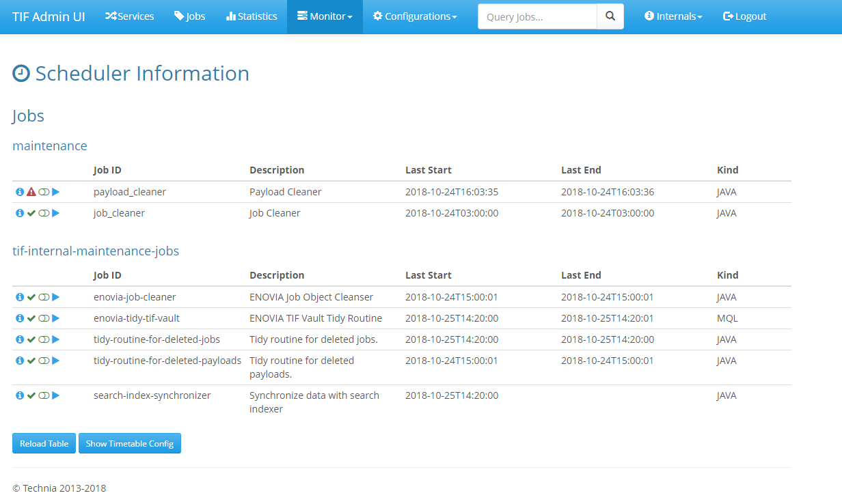The width and height of the screenshot is (842, 504).
Task: Run the tidy-routine-for-deleted-payloads job now
Action: [56, 361]
